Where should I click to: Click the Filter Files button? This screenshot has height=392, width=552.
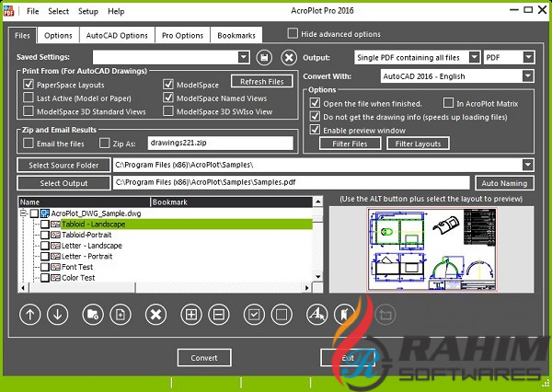tap(350, 144)
